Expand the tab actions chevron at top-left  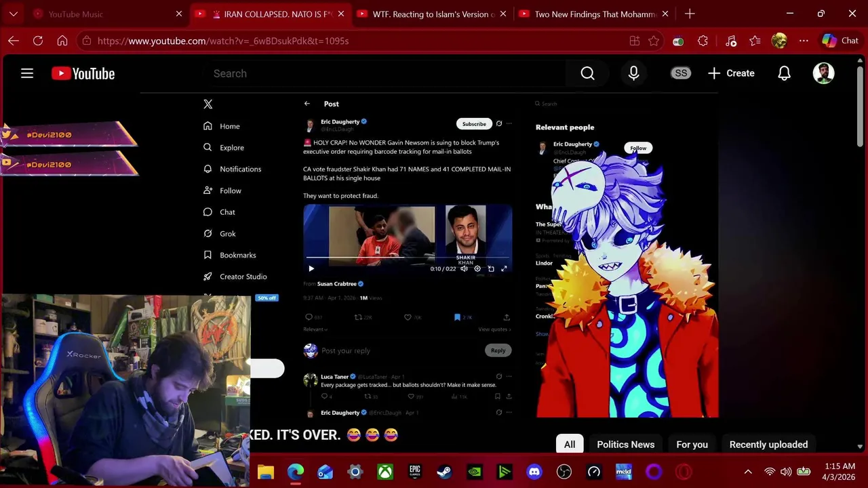[x=14, y=14]
